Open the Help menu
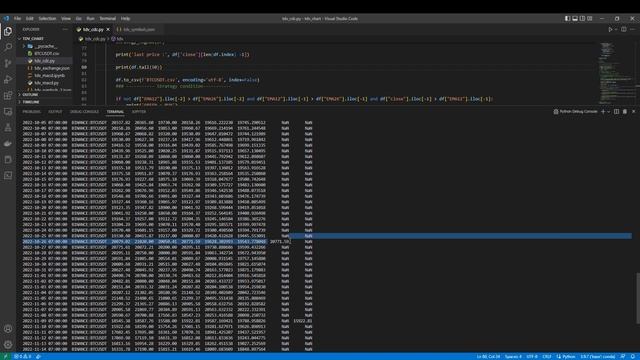The height and width of the screenshot is (360, 640). [125, 18]
